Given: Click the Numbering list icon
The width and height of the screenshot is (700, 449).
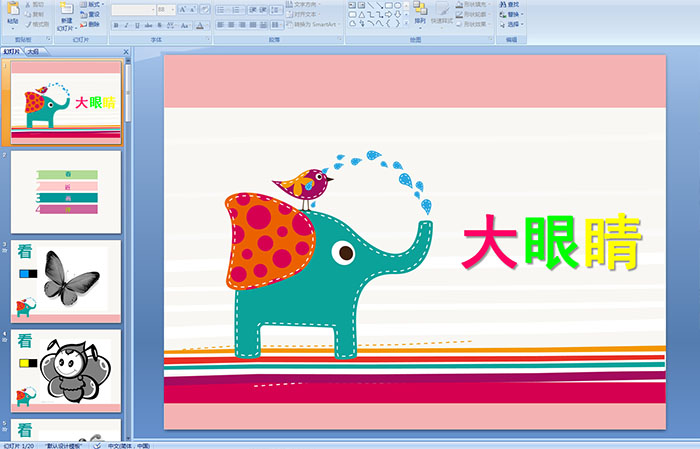Looking at the screenshot, I should click(238, 10).
